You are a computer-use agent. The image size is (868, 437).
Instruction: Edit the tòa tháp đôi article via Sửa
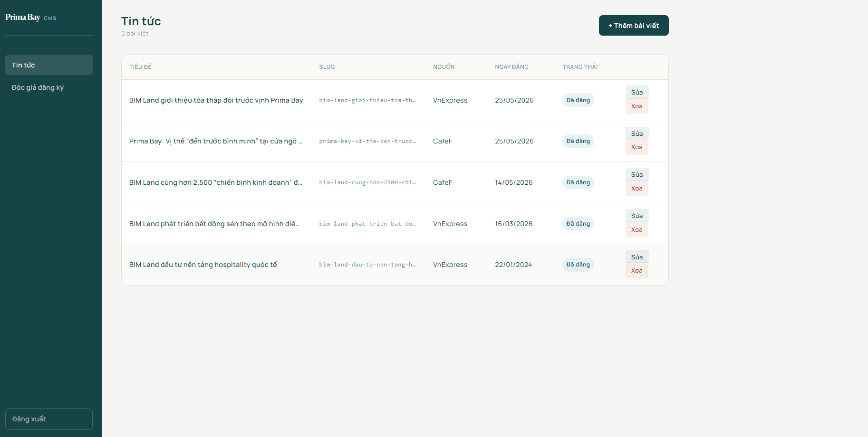tap(637, 93)
